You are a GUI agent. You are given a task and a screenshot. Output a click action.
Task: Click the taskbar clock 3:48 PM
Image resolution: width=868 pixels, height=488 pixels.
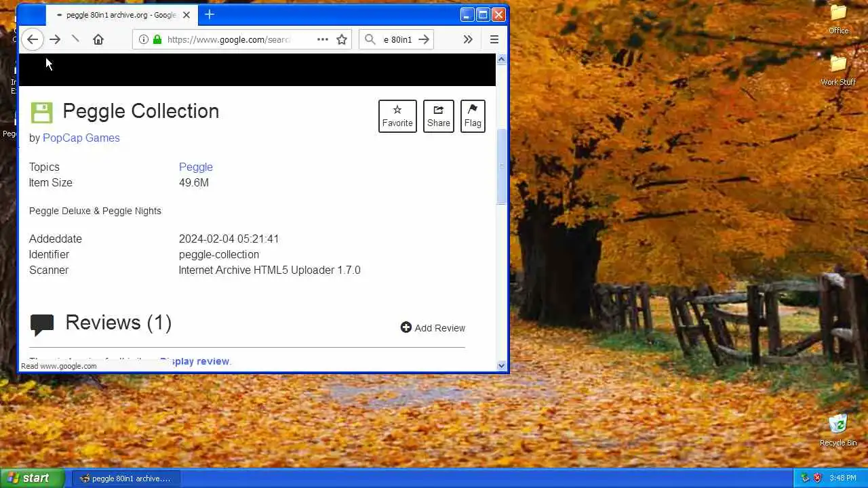843,478
